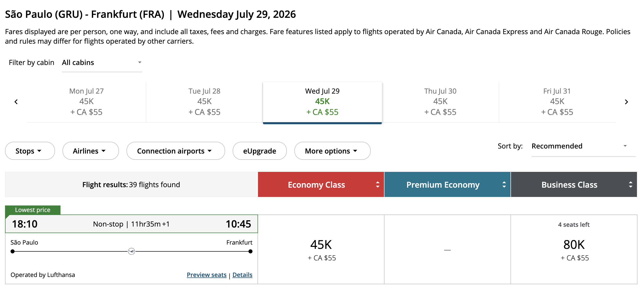Open the More options dropdown
This screenshot has width=644, height=287.
click(332, 151)
